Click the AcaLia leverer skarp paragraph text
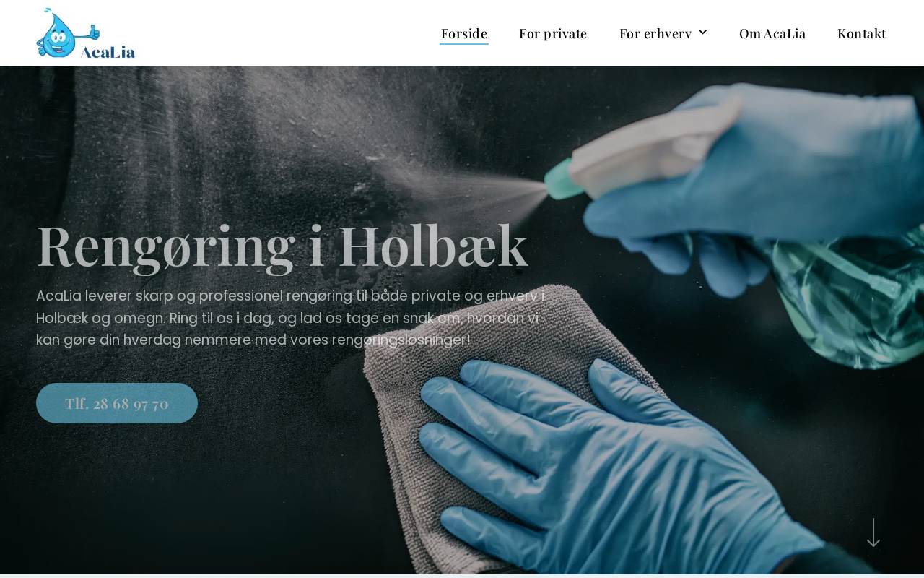 coord(290,318)
